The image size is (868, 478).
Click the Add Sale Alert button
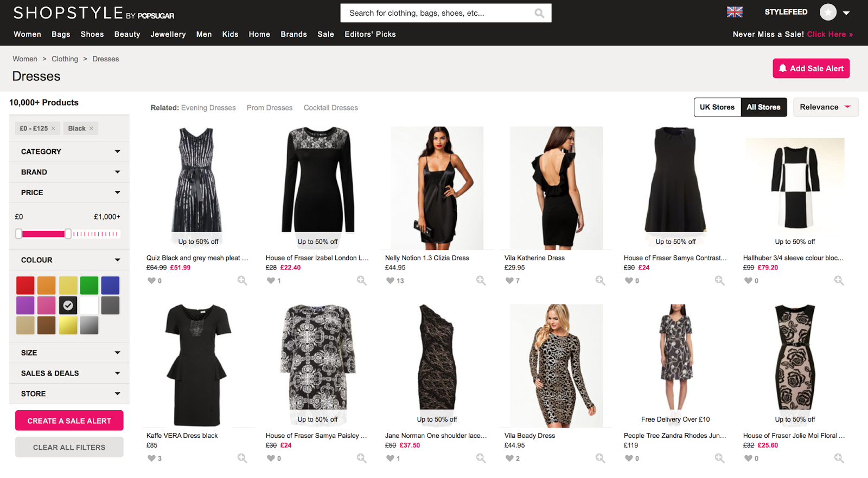point(811,68)
